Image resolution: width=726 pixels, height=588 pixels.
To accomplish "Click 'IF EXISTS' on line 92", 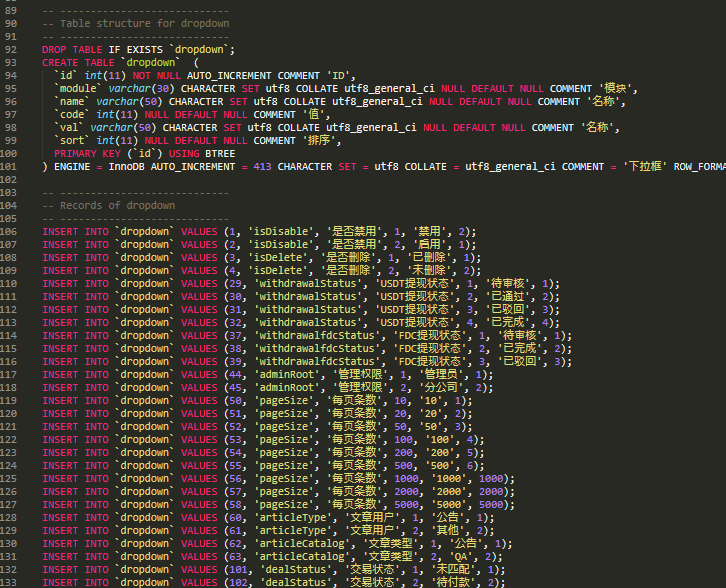I will coord(136,50).
